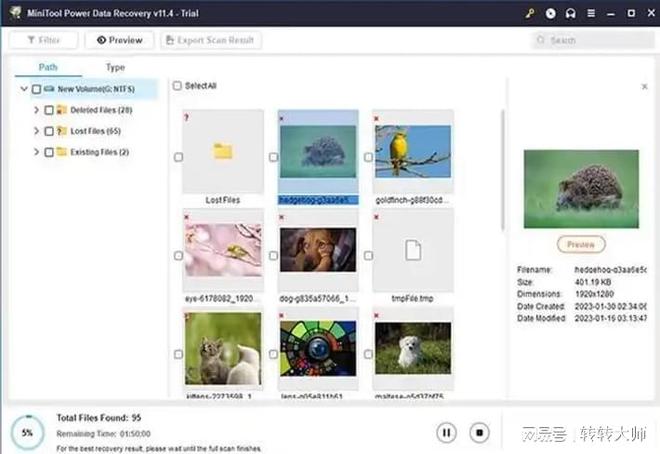Check the Deleted Files (28) checkbox
Viewport: 660px width, 454px height.
(x=49, y=110)
